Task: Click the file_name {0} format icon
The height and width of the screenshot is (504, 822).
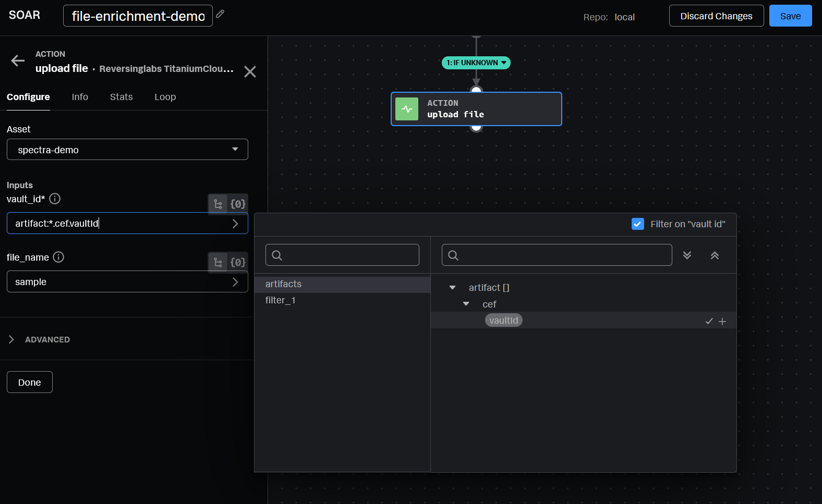Action: (x=238, y=263)
